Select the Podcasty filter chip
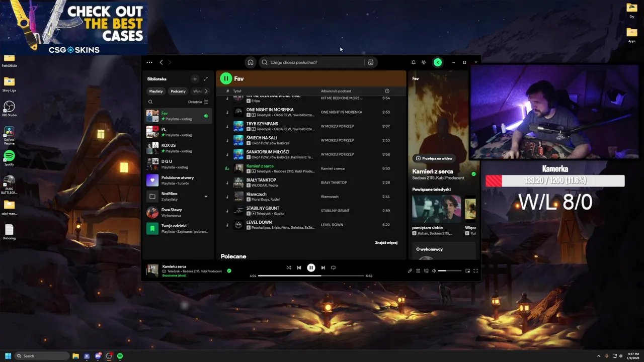 [x=178, y=91]
